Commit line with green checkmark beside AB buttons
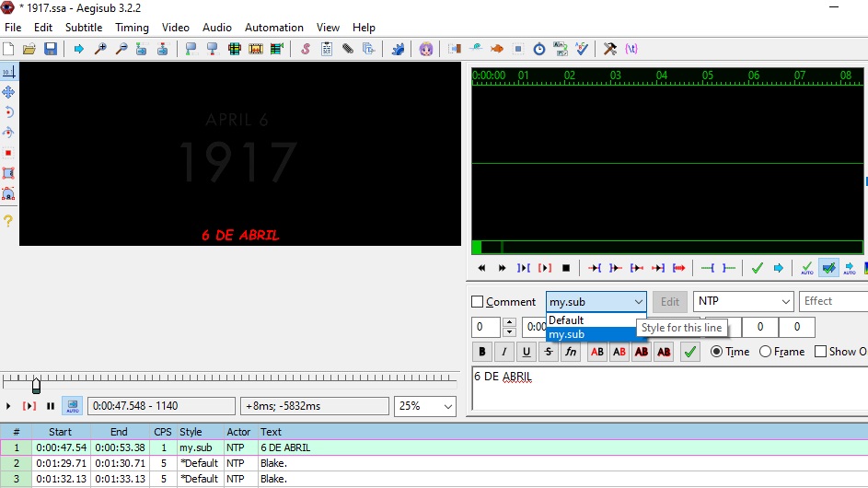 (689, 352)
